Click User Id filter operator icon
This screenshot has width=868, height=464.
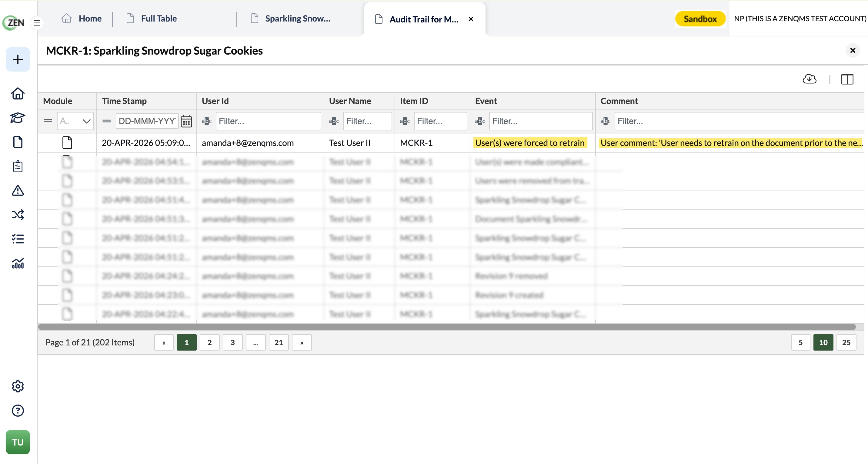point(207,121)
